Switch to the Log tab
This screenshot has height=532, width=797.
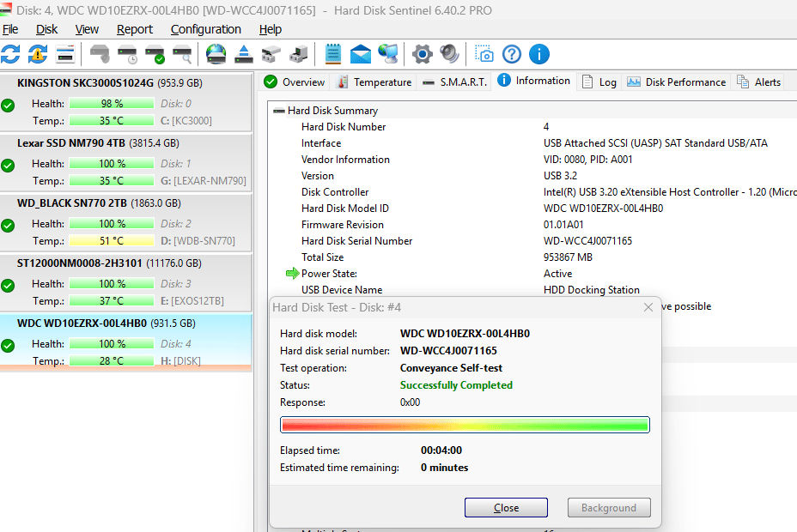pos(599,82)
